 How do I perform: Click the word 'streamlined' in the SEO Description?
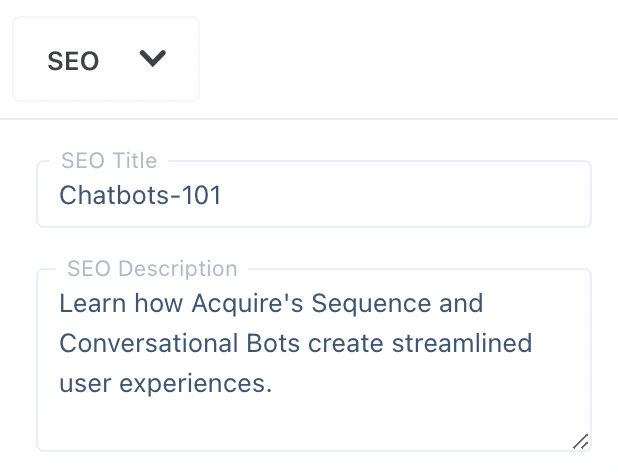point(462,343)
